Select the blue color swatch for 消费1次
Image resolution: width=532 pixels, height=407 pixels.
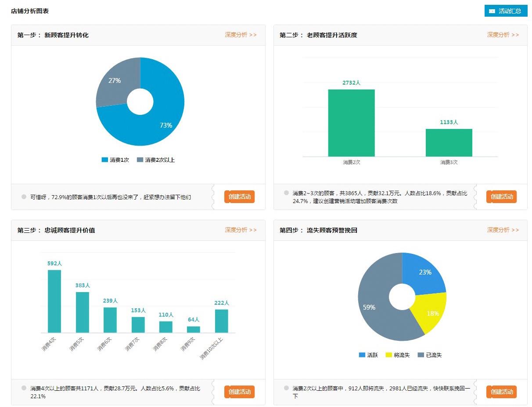point(104,159)
